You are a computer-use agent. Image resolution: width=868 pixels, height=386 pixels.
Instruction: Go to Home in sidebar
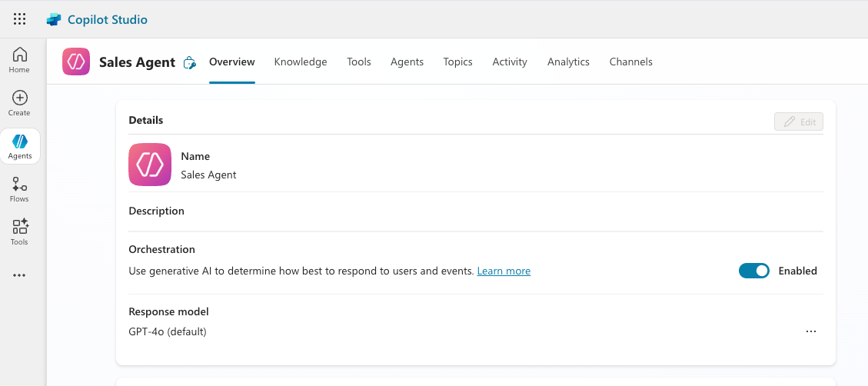[20, 60]
